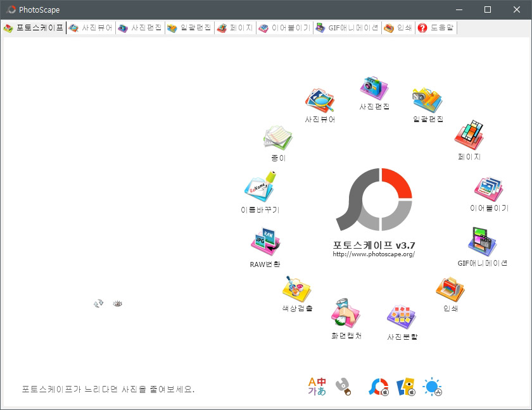Switch to the 사진뷰어 tab

(91, 28)
